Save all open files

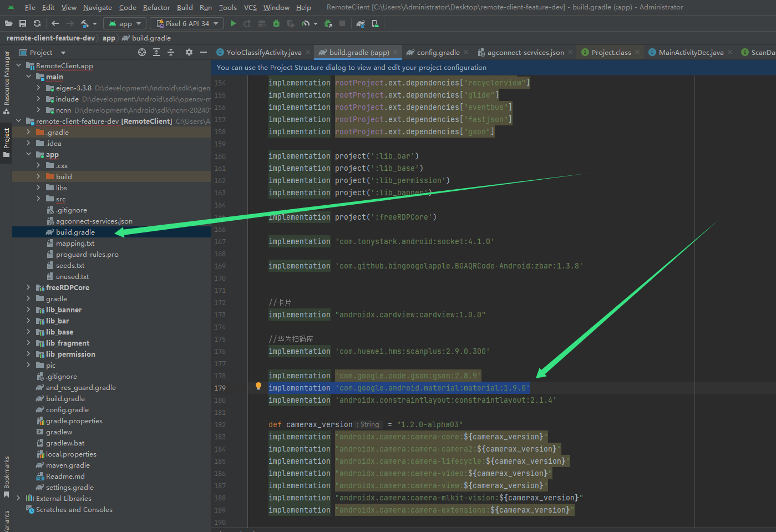pyautogui.click(x=22, y=23)
